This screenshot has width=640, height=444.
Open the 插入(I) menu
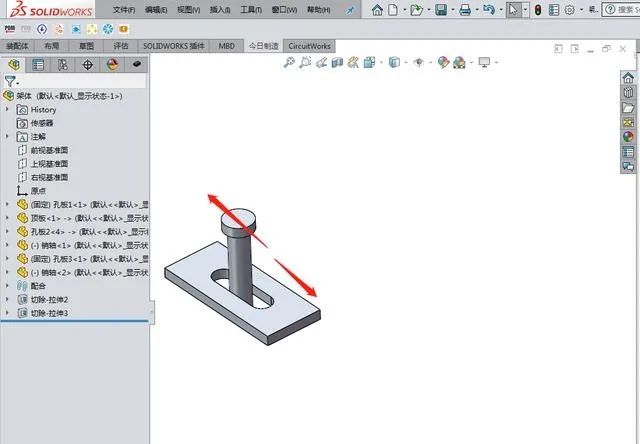click(220, 9)
